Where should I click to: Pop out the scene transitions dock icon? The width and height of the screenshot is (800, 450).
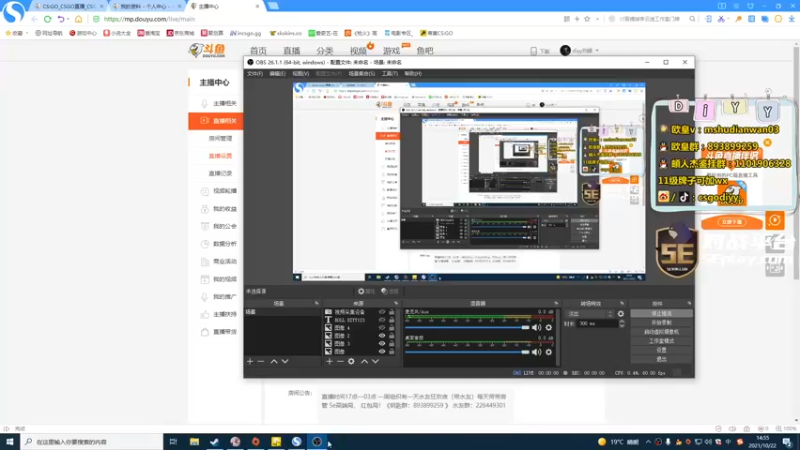(x=622, y=304)
